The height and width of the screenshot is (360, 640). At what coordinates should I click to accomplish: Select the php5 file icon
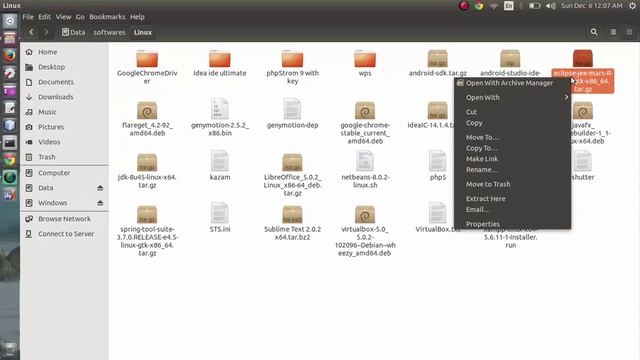438,161
